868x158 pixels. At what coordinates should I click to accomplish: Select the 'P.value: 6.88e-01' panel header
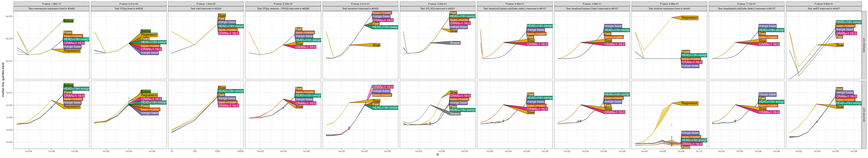point(669,4)
